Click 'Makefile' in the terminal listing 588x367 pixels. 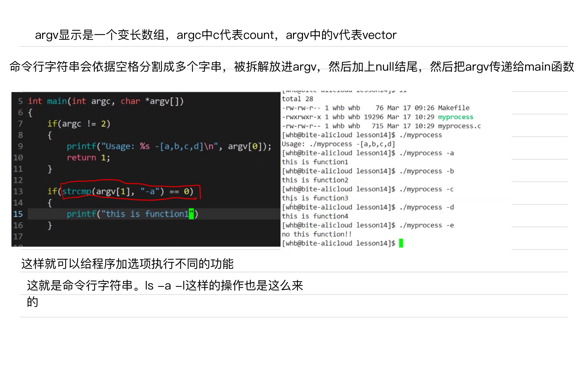(x=453, y=108)
